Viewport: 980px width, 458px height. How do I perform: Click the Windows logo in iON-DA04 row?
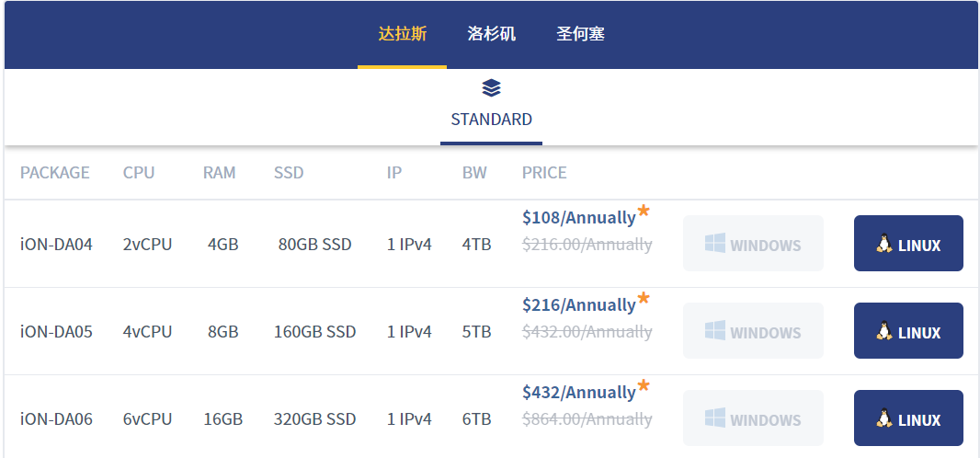(715, 244)
